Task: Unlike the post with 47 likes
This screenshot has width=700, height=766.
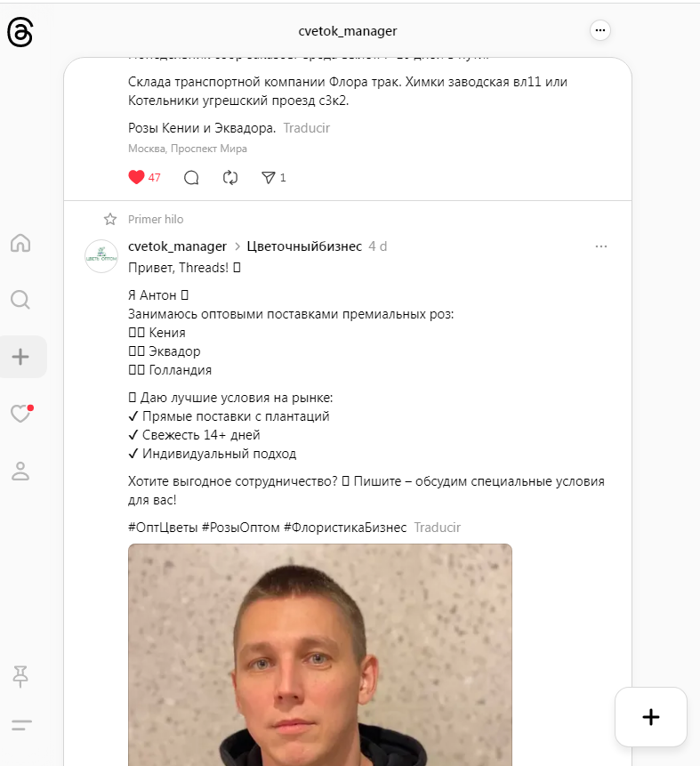Action: 136,177
